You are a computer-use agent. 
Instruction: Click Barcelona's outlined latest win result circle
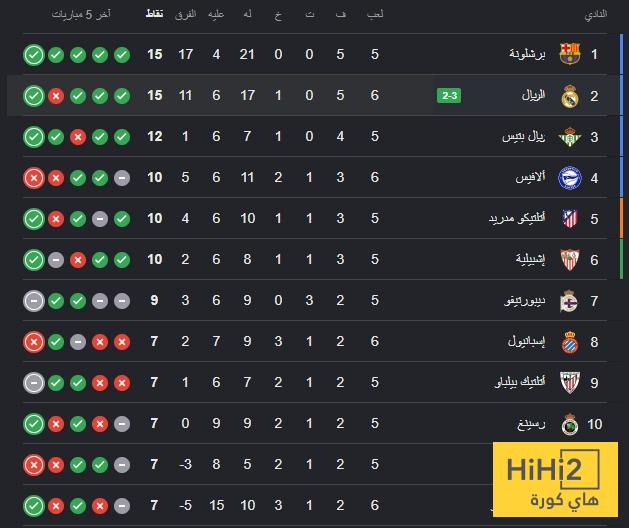[34, 55]
